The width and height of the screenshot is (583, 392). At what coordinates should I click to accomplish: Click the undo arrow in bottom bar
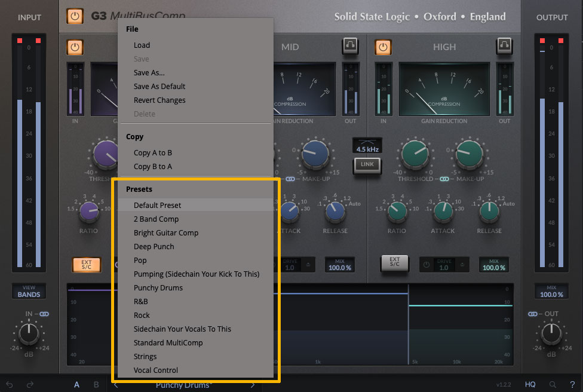point(10,385)
